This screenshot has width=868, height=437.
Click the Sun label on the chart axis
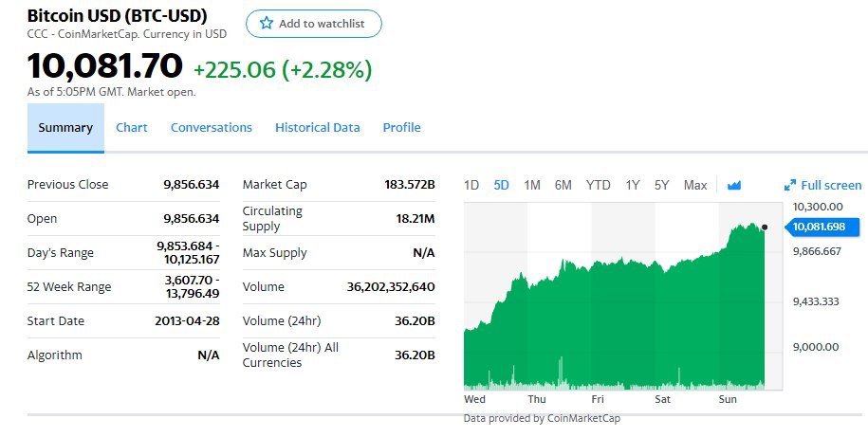[x=728, y=399]
